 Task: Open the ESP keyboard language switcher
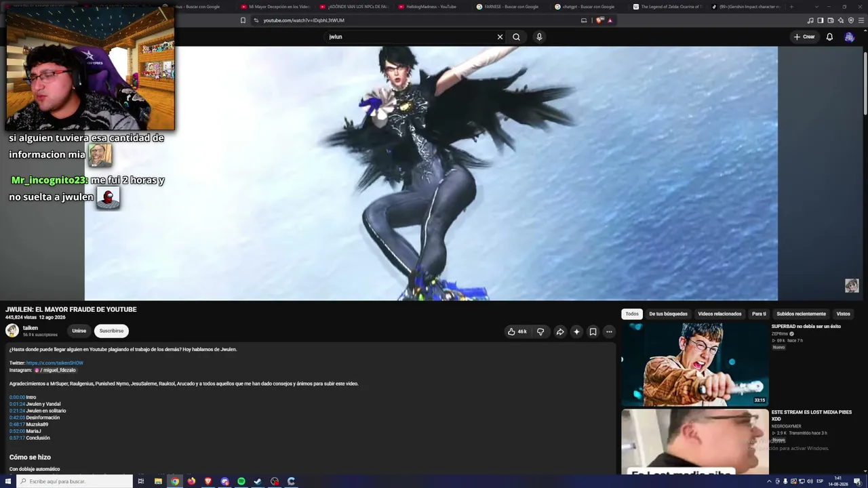[x=820, y=481]
